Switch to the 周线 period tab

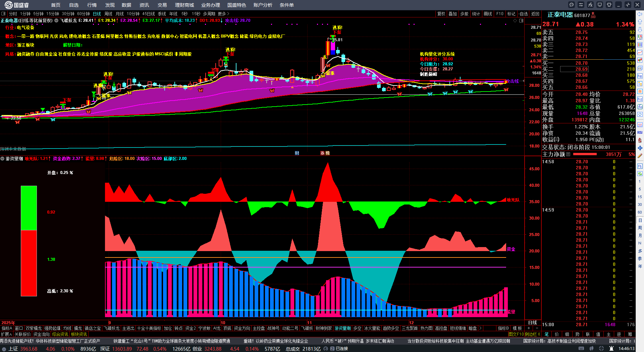pyautogui.click(x=108, y=14)
